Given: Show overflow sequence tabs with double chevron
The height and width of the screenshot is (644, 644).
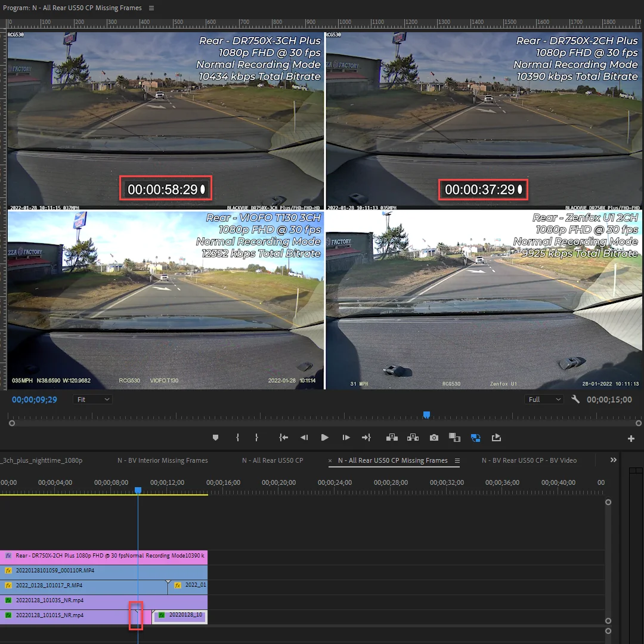Looking at the screenshot, I should [x=613, y=460].
